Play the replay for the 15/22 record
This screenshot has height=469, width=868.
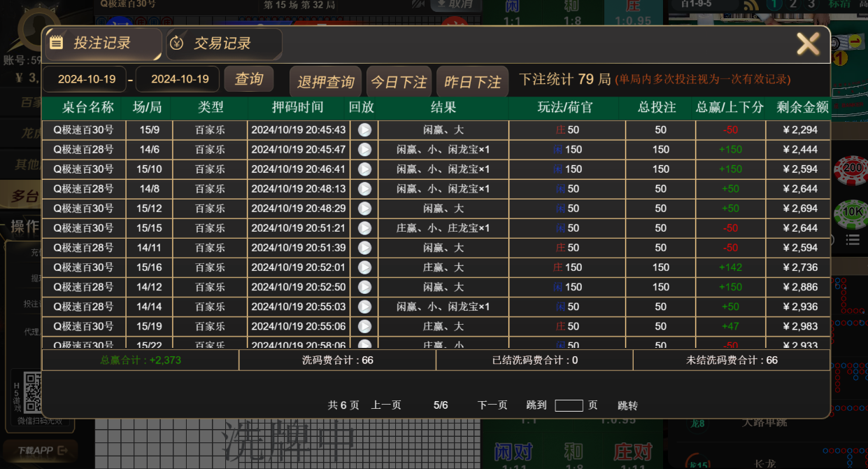pyautogui.click(x=365, y=342)
